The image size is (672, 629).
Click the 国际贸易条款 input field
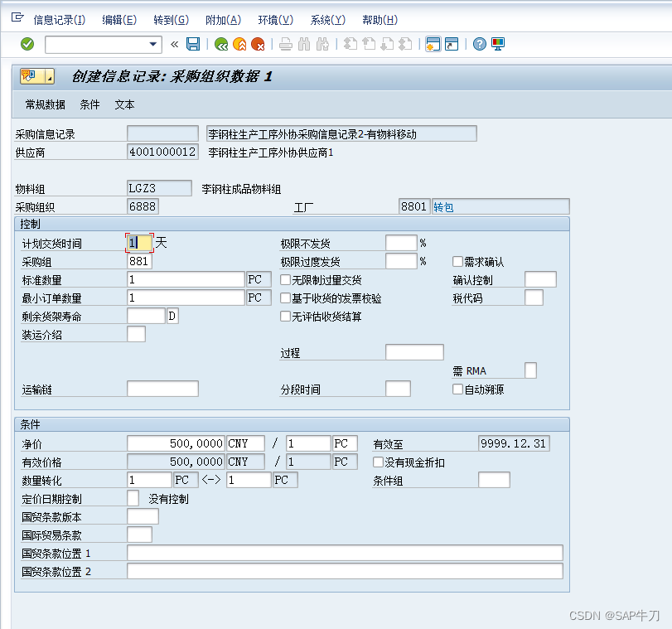140,535
